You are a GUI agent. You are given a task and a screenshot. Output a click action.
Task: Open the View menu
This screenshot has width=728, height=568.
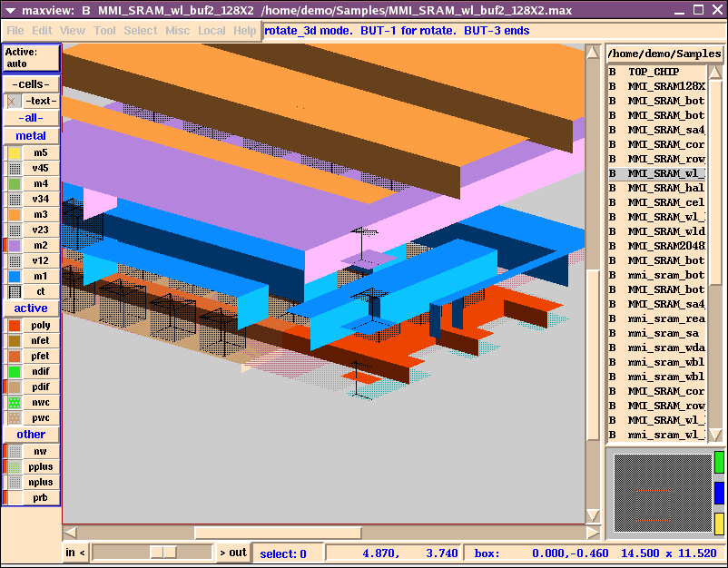tap(73, 31)
